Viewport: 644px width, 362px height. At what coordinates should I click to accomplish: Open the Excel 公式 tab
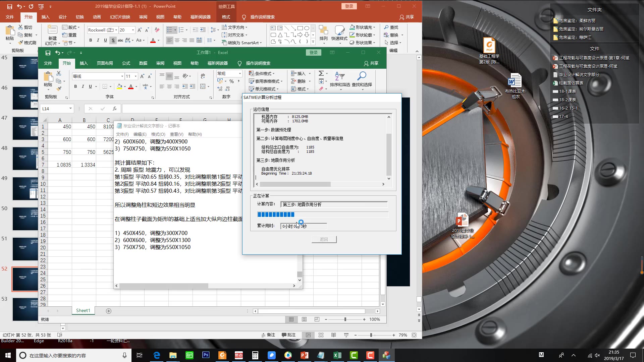pyautogui.click(x=126, y=63)
